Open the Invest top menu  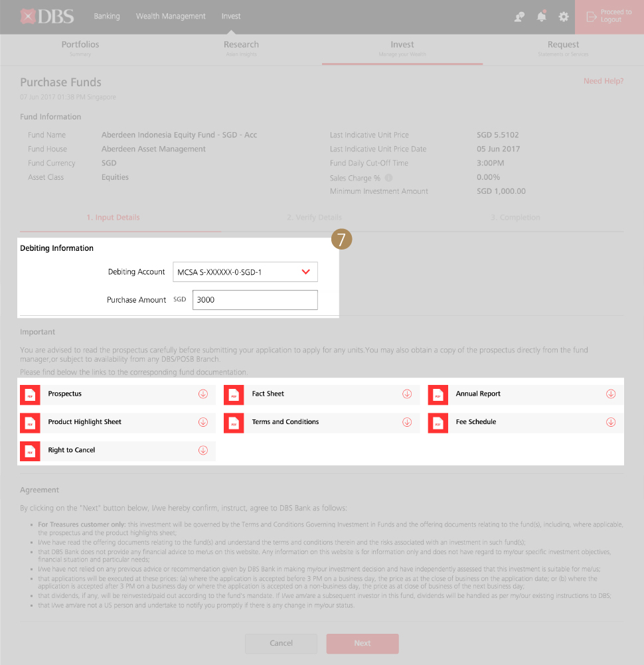[x=231, y=16]
